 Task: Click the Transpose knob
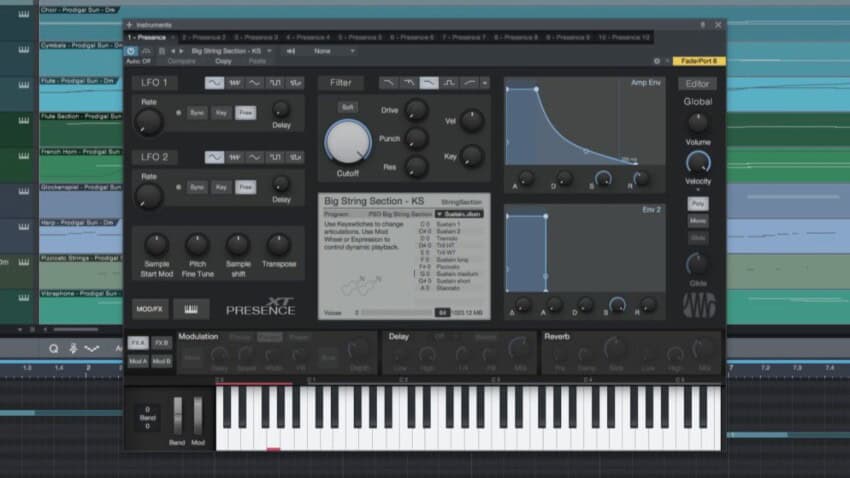[279, 245]
